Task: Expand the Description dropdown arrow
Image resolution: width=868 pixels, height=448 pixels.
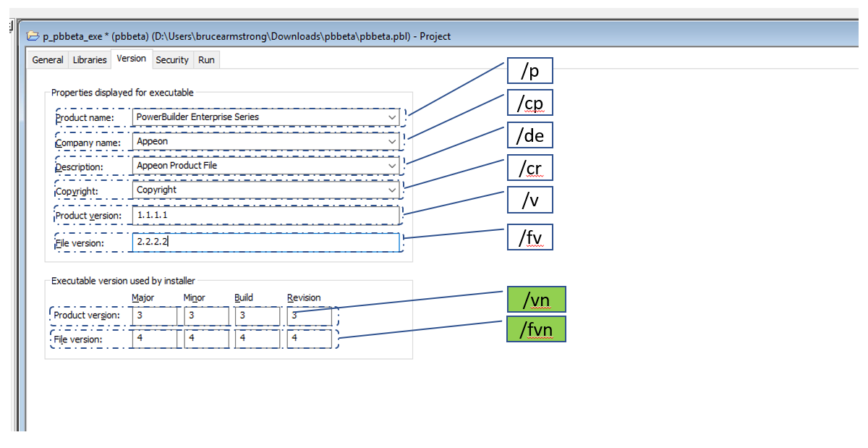Action: point(391,165)
